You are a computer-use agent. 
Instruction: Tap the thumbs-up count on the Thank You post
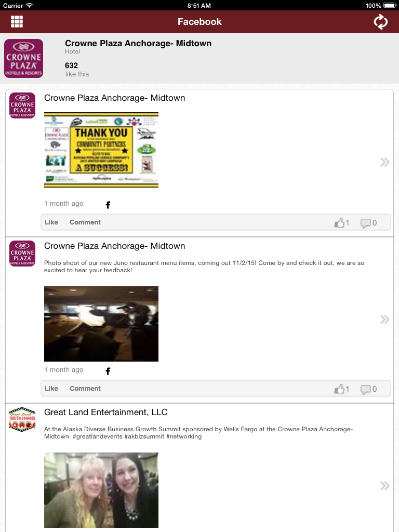[342, 222]
